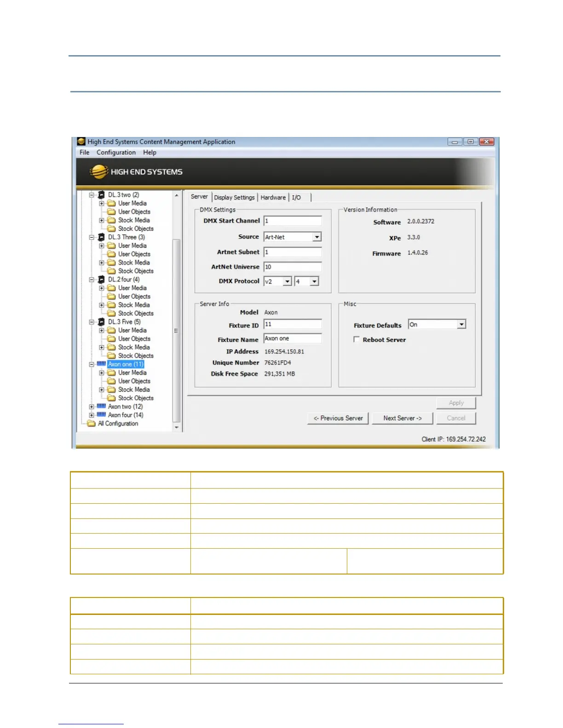Viewport: 563px width, 728px height.
Task: Click the All Configuration folder icon
Action: click(91, 424)
